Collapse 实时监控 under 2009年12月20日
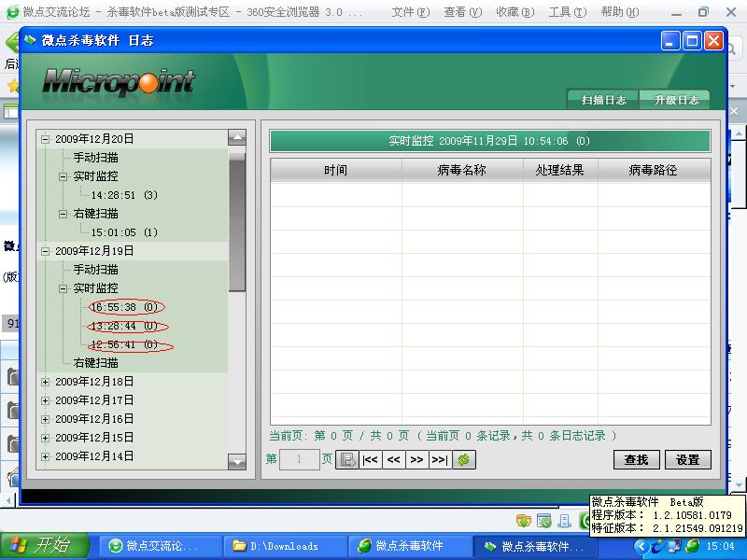 point(63,176)
